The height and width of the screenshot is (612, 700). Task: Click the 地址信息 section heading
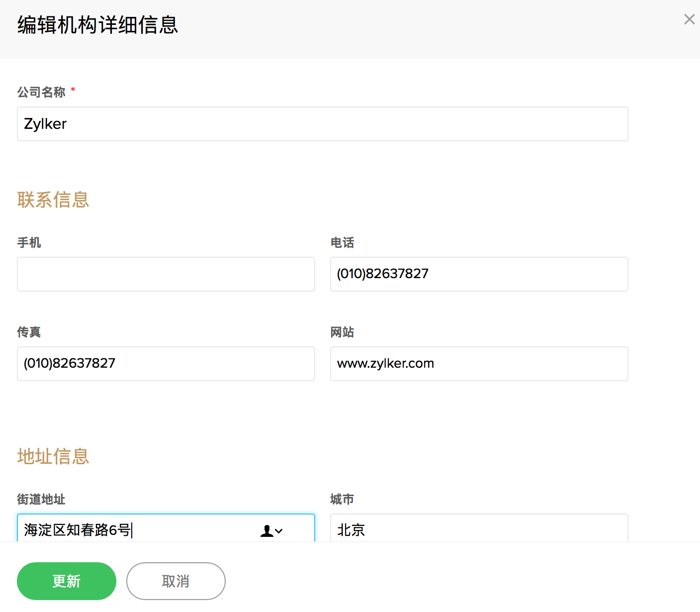pos(53,456)
